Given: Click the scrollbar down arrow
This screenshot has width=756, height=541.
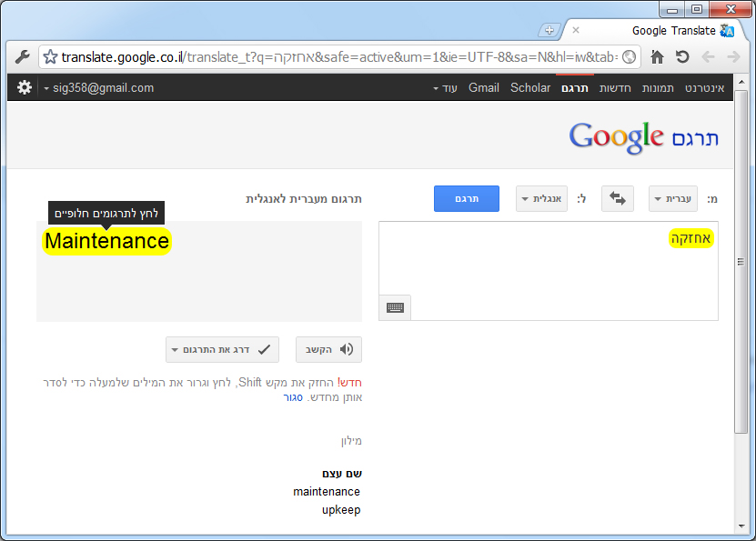Looking at the screenshot, I should point(741,526).
